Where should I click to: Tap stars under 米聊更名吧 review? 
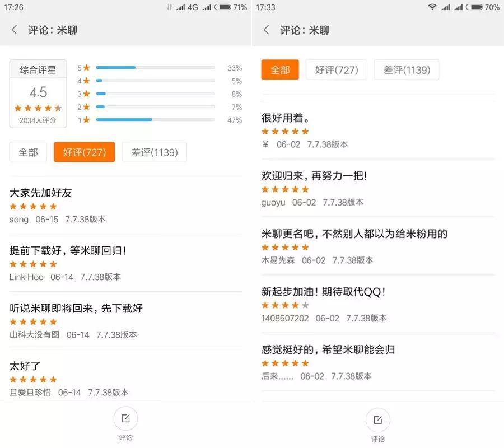[x=285, y=248]
